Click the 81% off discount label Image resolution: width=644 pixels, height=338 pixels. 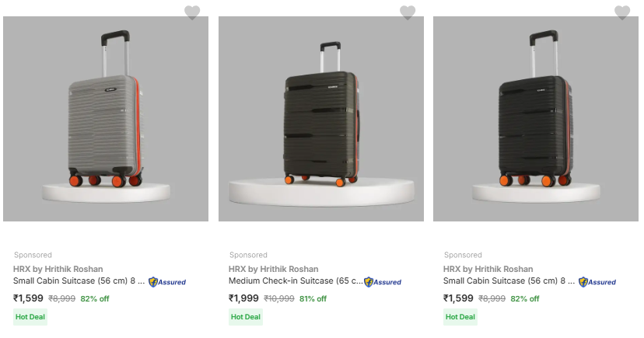[x=313, y=299]
